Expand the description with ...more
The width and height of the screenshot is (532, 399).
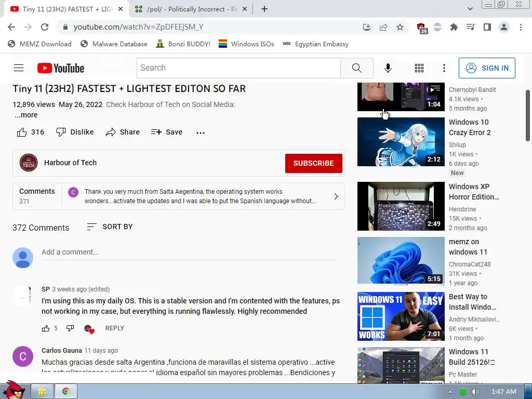26,115
